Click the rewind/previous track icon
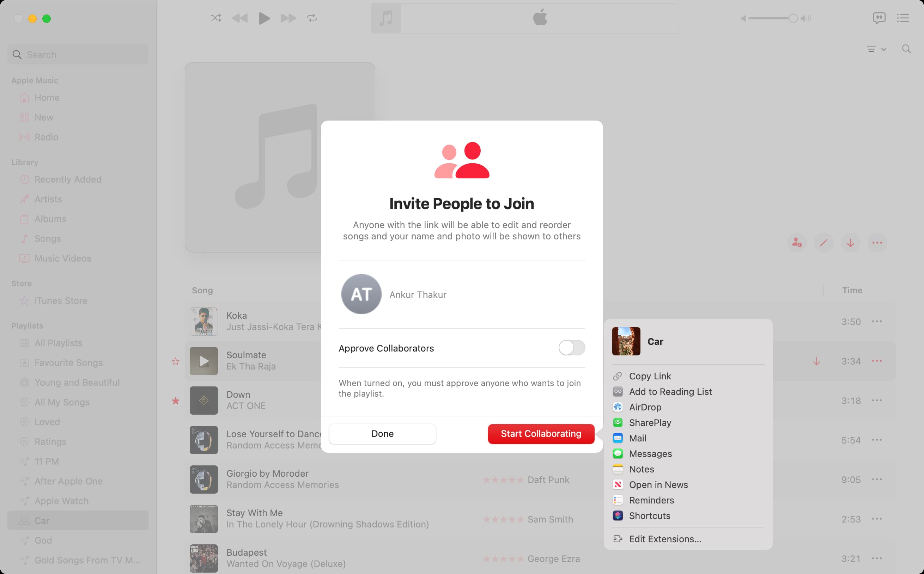 click(240, 18)
